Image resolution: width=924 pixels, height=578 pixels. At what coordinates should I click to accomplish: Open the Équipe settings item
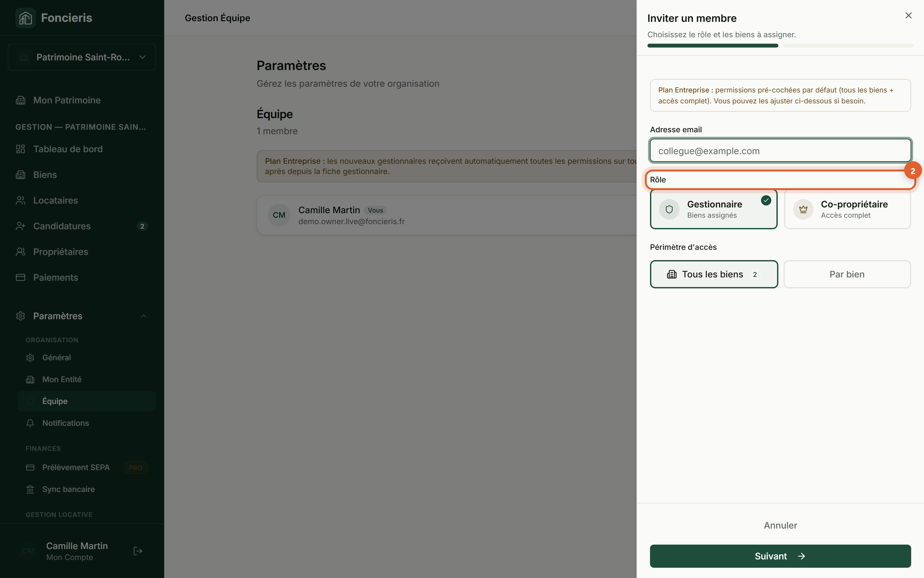tap(87, 401)
